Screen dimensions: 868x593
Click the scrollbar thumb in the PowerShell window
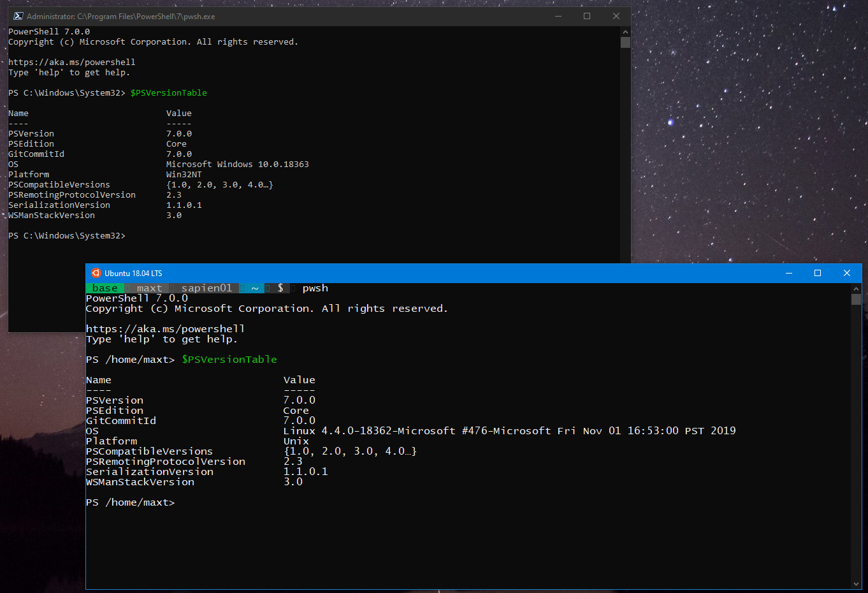point(625,42)
